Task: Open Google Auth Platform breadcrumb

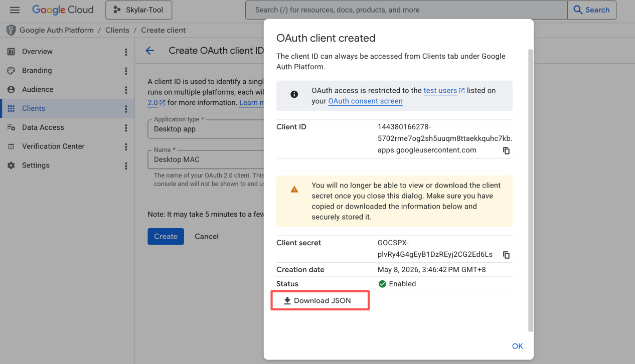Action: coord(57,30)
